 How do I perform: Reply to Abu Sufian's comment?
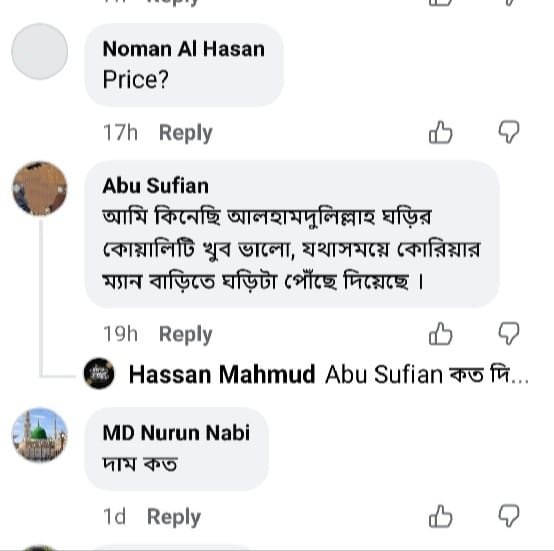pos(185,334)
